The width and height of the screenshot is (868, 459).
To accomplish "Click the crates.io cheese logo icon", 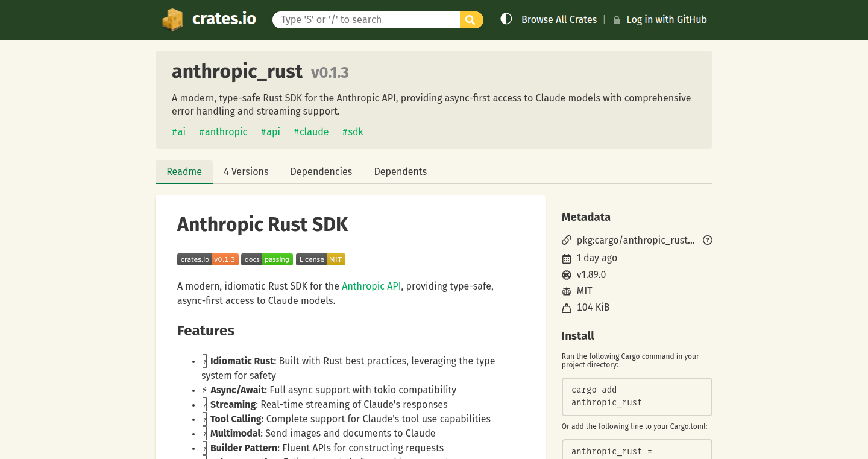I will pyautogui.click(x=172, y=19).
